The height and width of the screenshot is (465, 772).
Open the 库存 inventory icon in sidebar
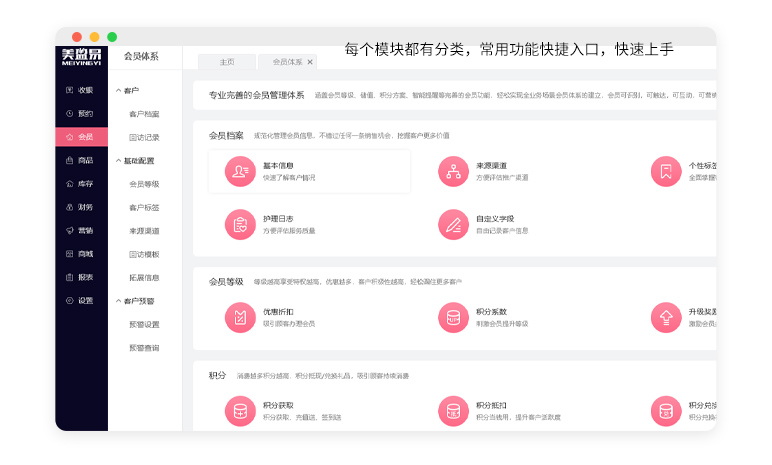[69, 184]
